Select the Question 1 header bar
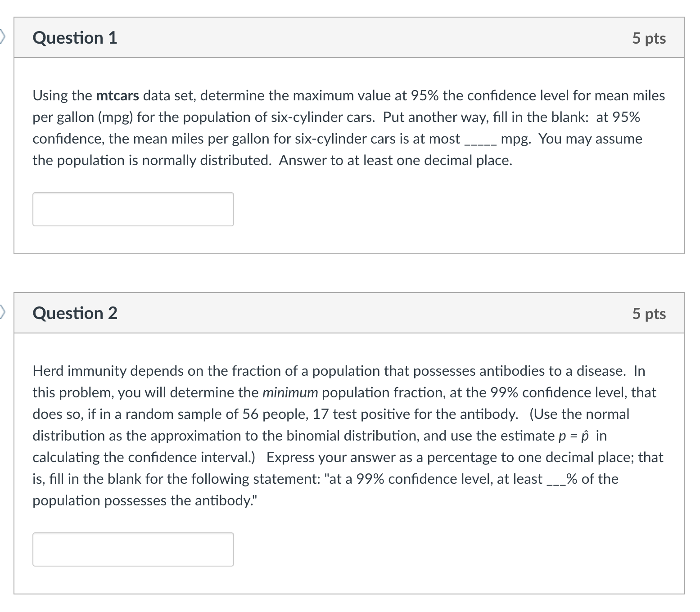700x612 pixels. pos(351,38)
